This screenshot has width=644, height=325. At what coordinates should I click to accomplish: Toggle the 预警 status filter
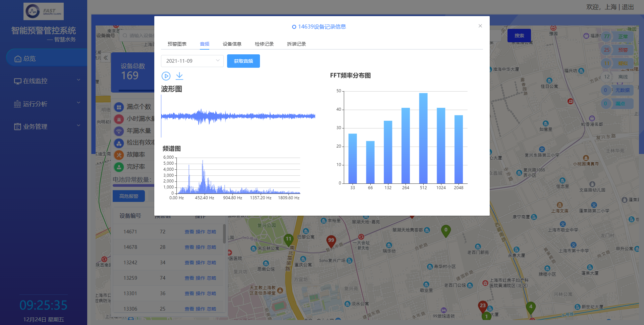tap(623, 50)
